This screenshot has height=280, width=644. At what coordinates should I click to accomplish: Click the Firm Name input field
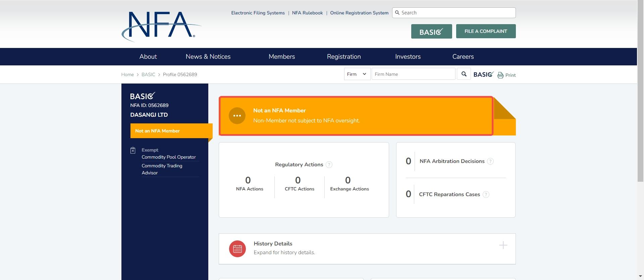point(413,74)
